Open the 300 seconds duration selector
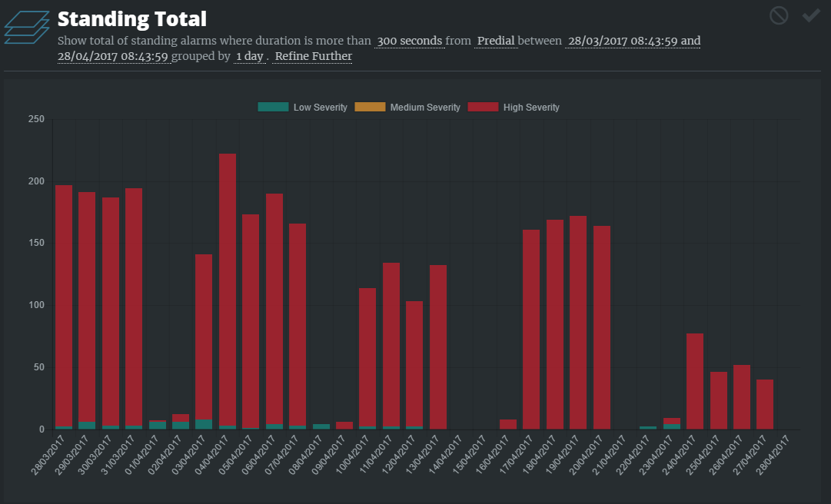The image size is (831, 504). pos(409,41)
